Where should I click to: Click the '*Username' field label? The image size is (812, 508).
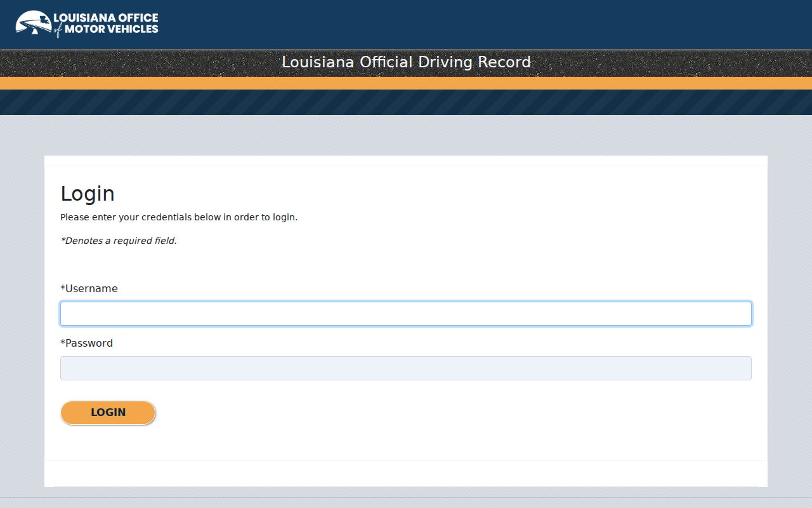coord(89,288)
